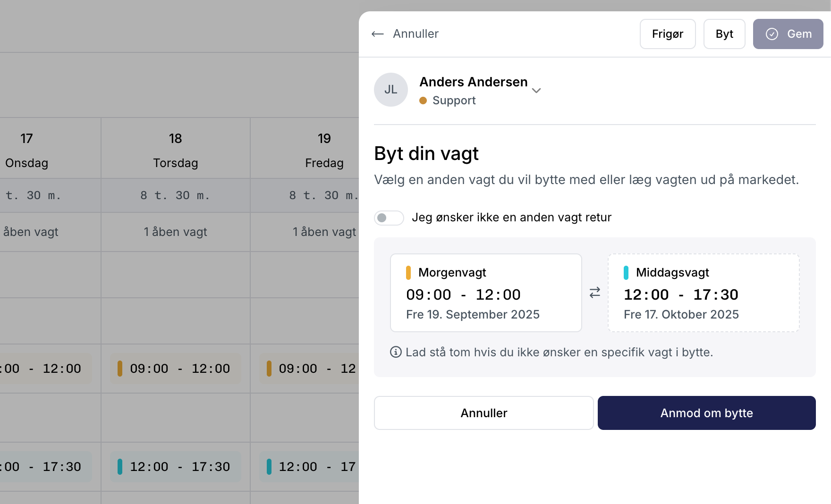Click the JL avatar circle
The width and height of the screenshot is (831, 504).
(390, 90)
